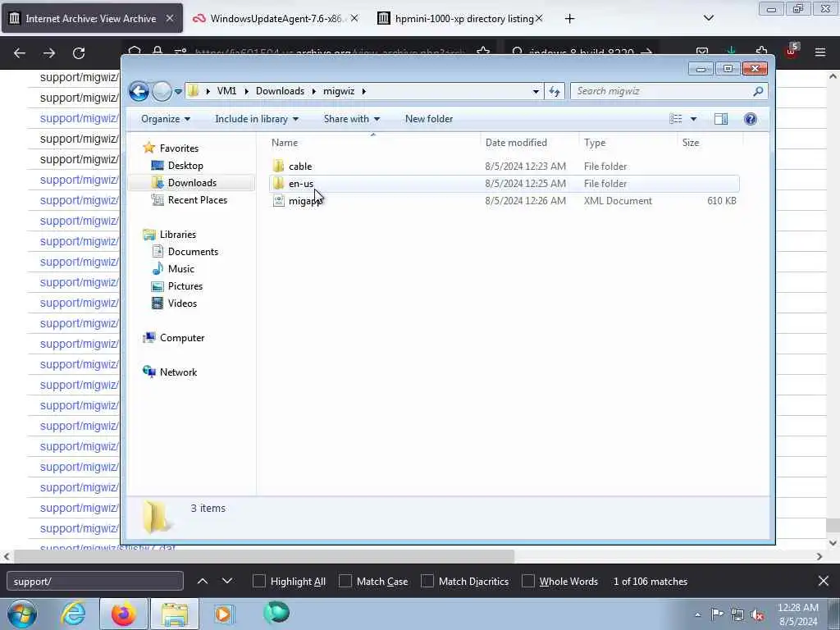Image resolution: width=840 pixels, height=630 pixels.
Task: Click the muted volume tray icon
Action: click(757, 615)
